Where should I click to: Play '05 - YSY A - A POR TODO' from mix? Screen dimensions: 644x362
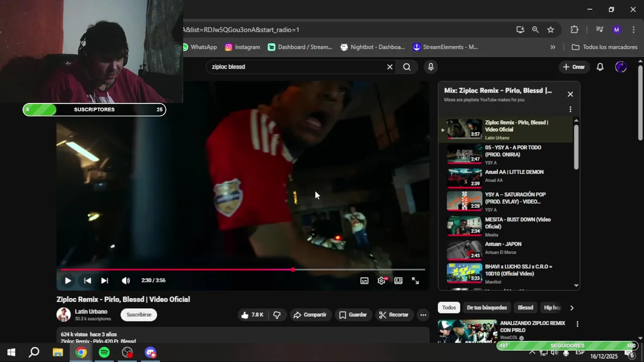(x=506, y=154)
